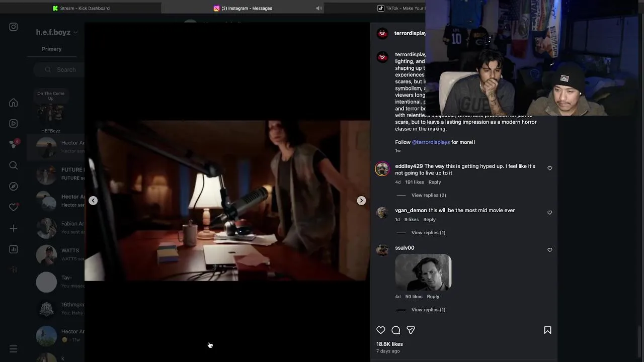This screenshot has height=362, width=644.
Task: Open Fabian Ar conversation
Action: (x=55, y=227)
